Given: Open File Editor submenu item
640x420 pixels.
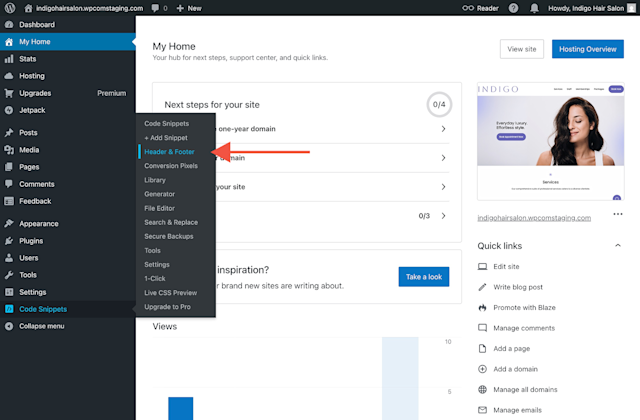Looking at the screenshot, I should point(159,208).
